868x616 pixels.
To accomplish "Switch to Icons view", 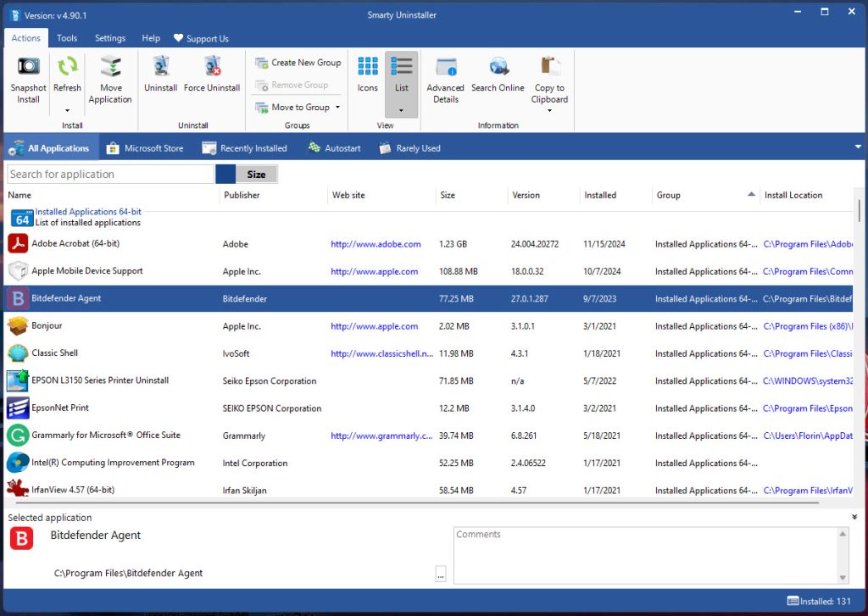I will 368,75.
